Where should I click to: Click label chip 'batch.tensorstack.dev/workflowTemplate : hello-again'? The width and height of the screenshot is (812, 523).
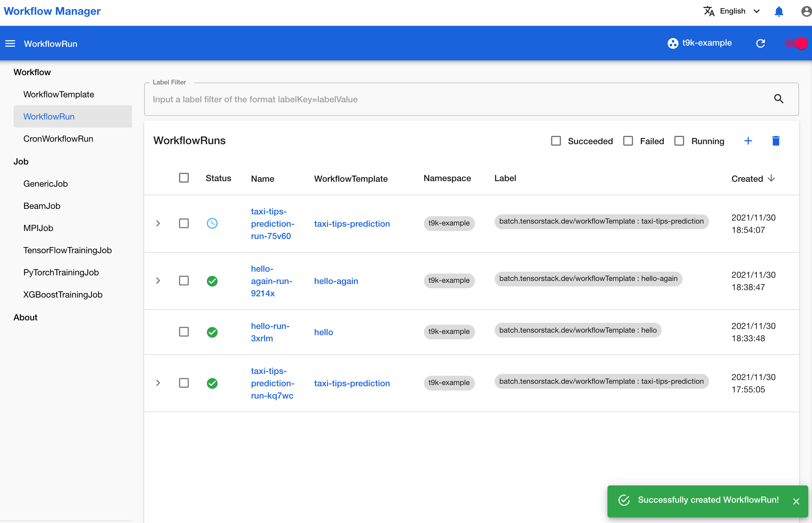point(588,278)
